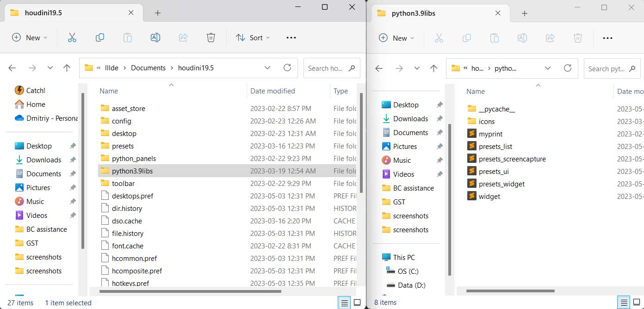Expand hidden path chevrons in python3.9libs address bar

pyautogui.click(x=466, y=68)
